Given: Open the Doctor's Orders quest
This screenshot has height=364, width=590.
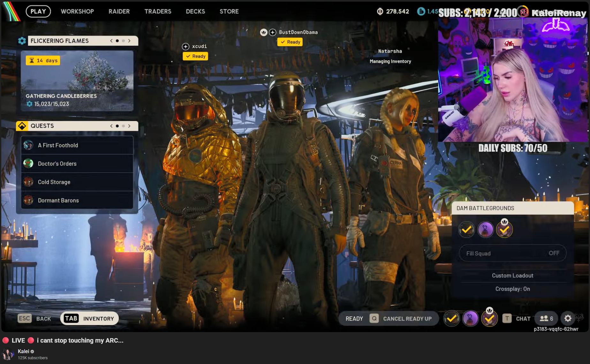Looking at the screenshot, I should pyautogui.click(x=77, y=163).
